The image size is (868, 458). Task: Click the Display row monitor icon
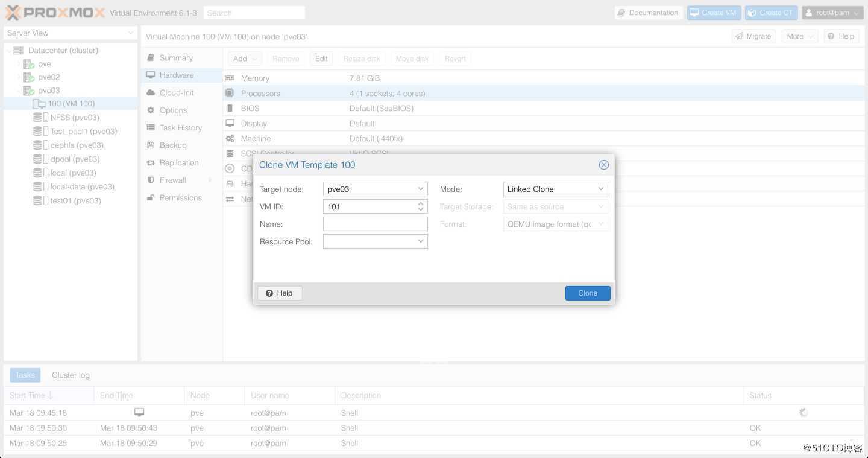coord(230,123)
